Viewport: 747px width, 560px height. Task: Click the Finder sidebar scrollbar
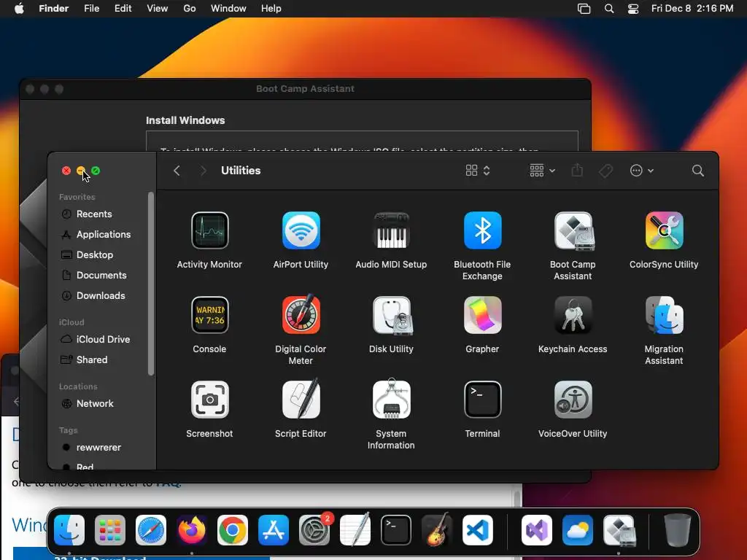(151, 284)
